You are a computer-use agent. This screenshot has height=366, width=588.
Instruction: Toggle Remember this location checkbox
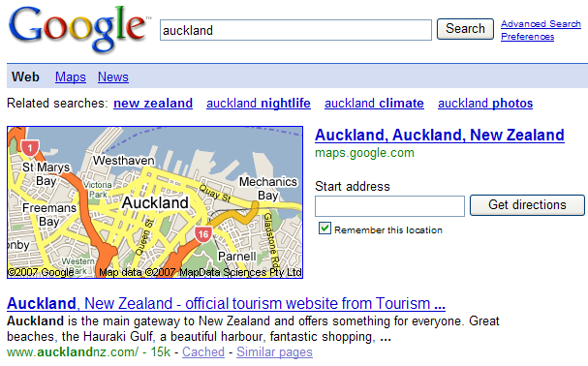point(325,229)
